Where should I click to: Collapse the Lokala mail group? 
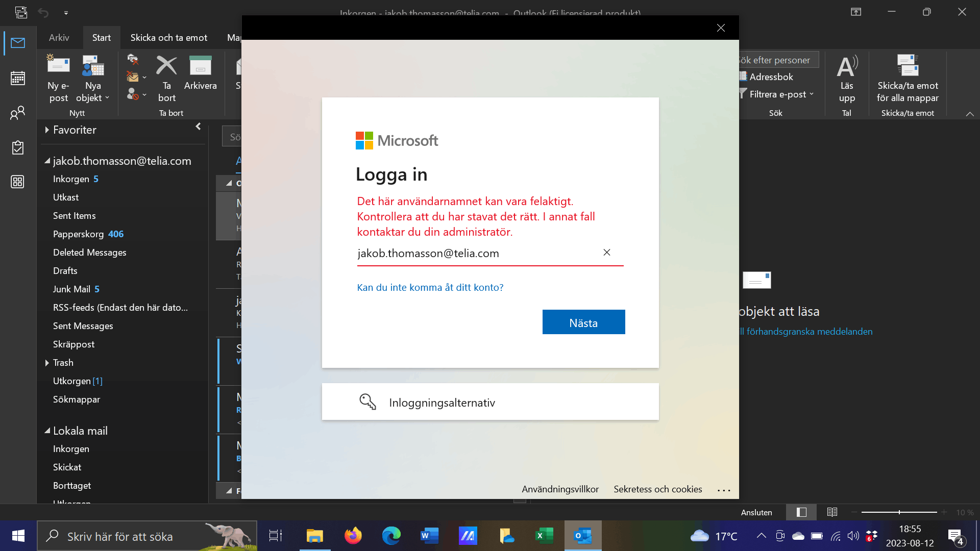[47, 431]
